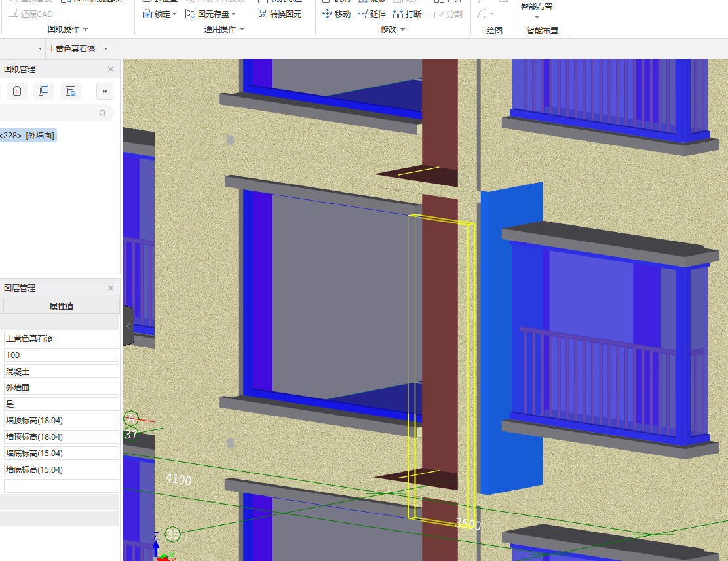The image size is (728, 561).
Task: Expand the 通用操作 group menu
Action: coord(224,29)
